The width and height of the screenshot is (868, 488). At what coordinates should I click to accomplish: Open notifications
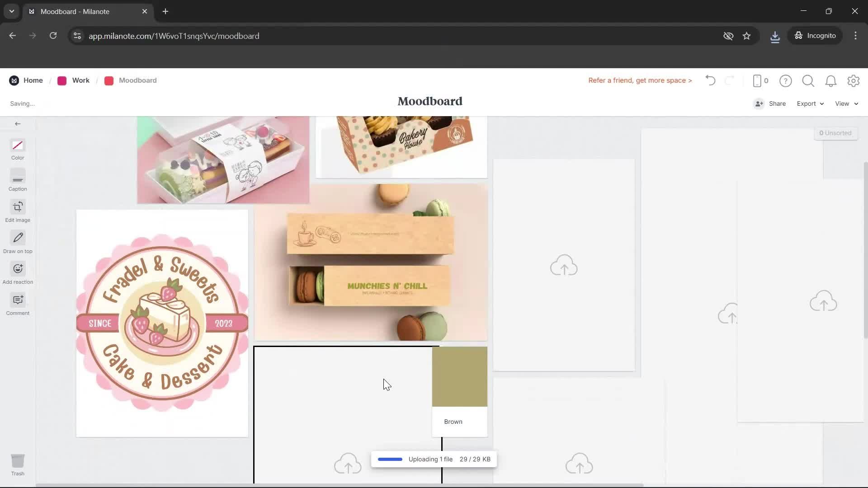coord(831,80)
